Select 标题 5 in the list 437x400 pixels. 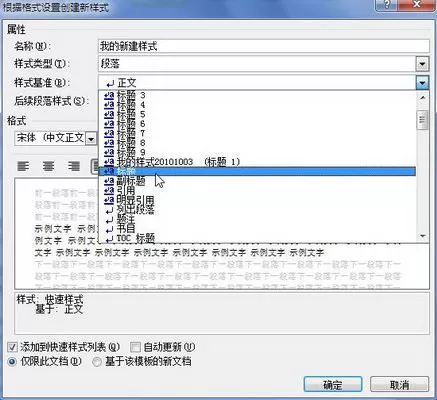257,114
